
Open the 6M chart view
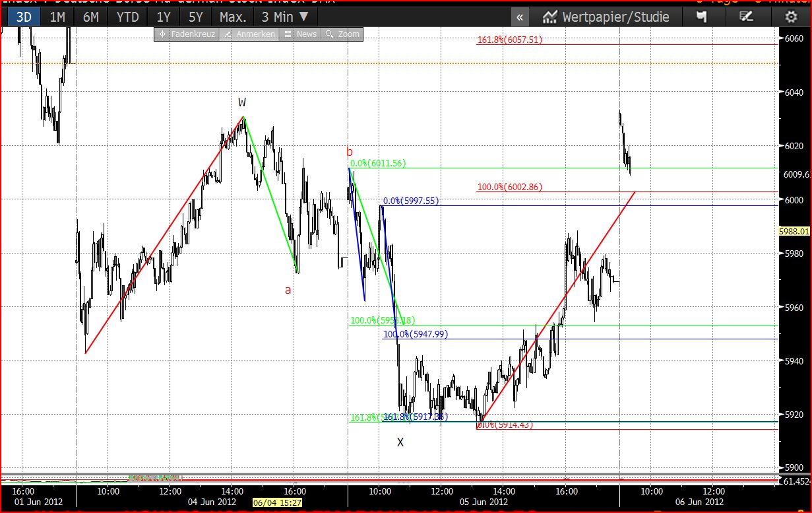[91, 17]
